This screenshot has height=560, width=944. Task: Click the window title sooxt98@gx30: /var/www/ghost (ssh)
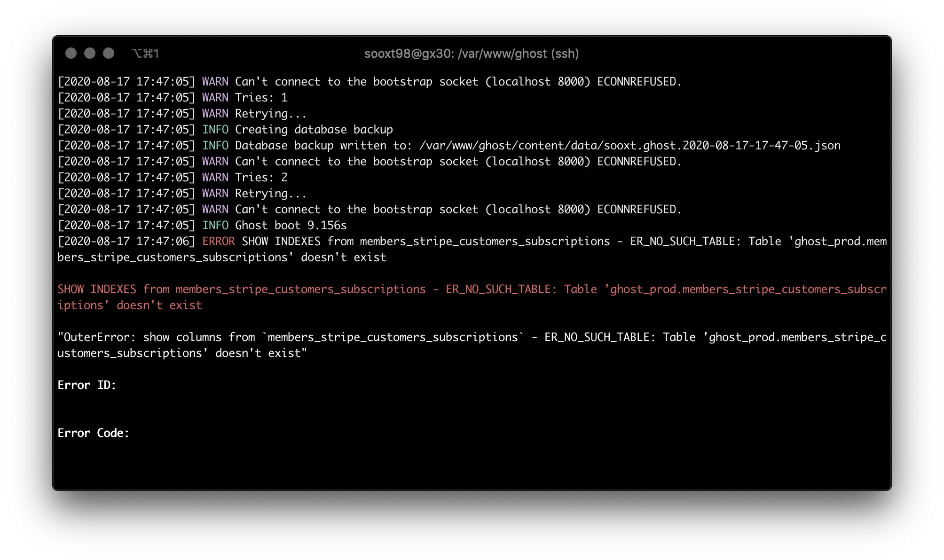click(472, 54)
